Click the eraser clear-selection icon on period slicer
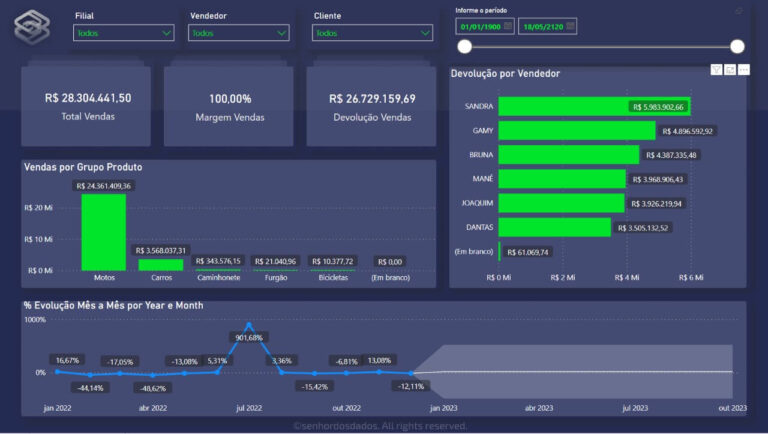The image size is (768, 434). click(x=738, y=11)
